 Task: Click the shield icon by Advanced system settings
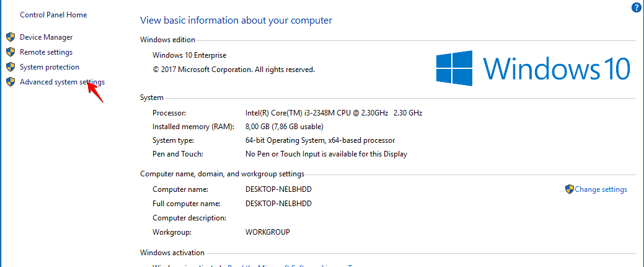coord(10,82)
